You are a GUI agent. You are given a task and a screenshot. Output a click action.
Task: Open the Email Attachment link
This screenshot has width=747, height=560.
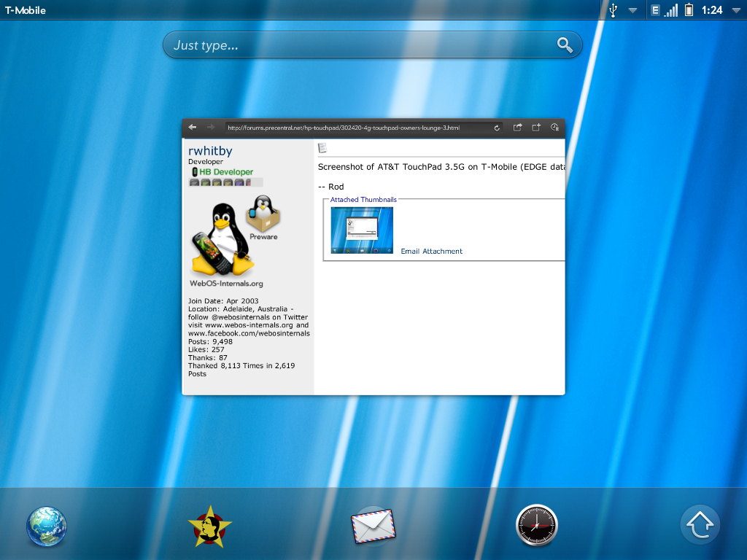(x=431, y=251)
